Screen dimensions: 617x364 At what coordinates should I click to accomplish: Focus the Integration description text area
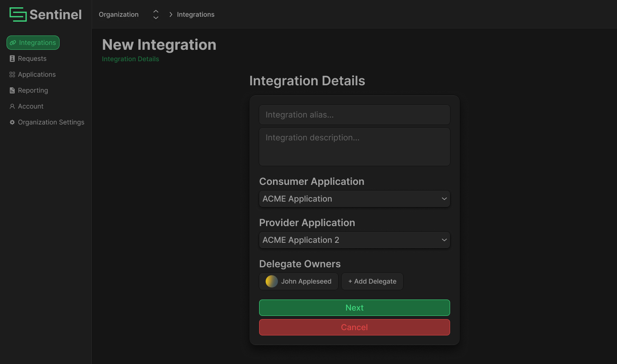click(x=355, y=147)
